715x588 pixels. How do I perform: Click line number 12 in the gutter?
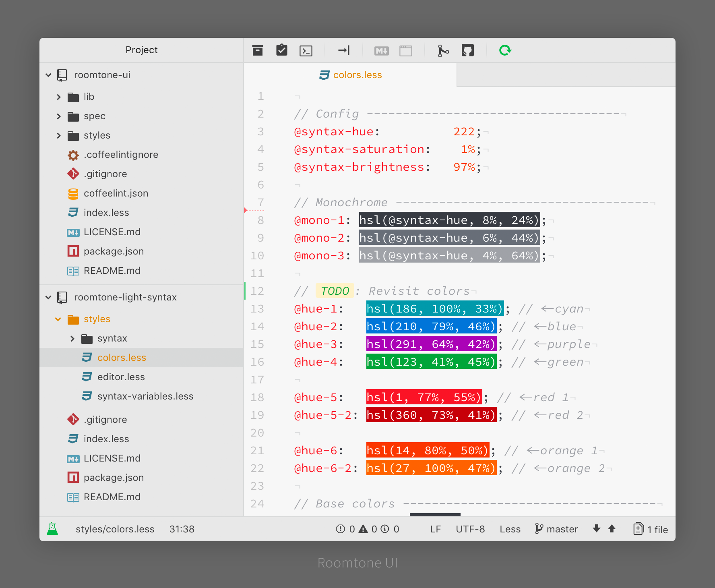(257, 291)
